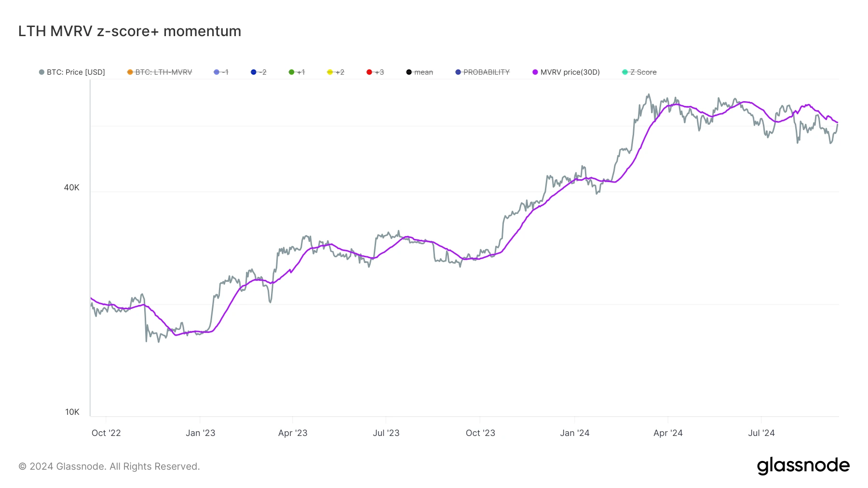This screenshot has width=868, height=488.
Task: Click the purple MVRV price(30D) legend dot
Action: (x=535, y=72)
